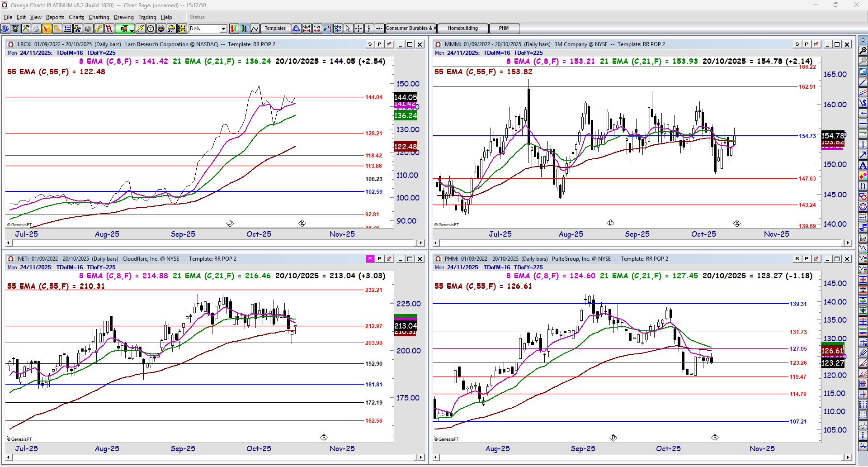The image size is (868, 467).
Task: Click the organization tree chart icon
Action: [78, 29]
